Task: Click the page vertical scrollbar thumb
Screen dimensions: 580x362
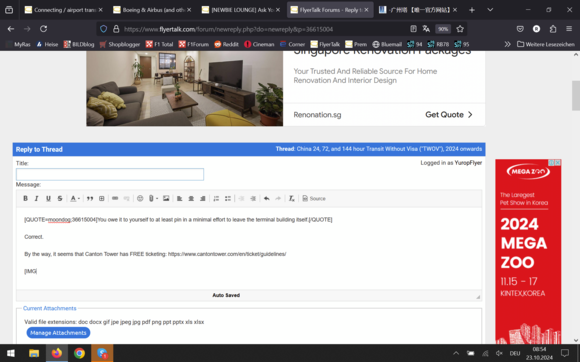Action: point(576,95)
